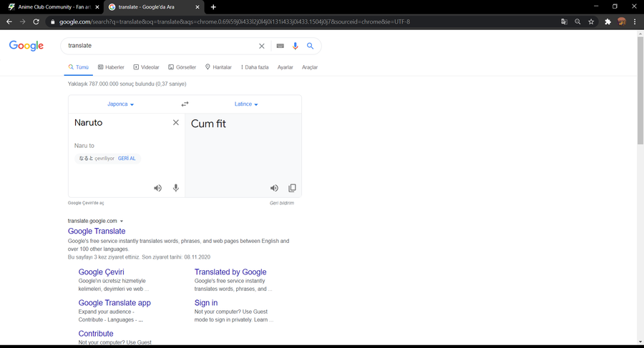Click the Google logo
The width and height of the screenshot is (644, 348).
[26, 46]
